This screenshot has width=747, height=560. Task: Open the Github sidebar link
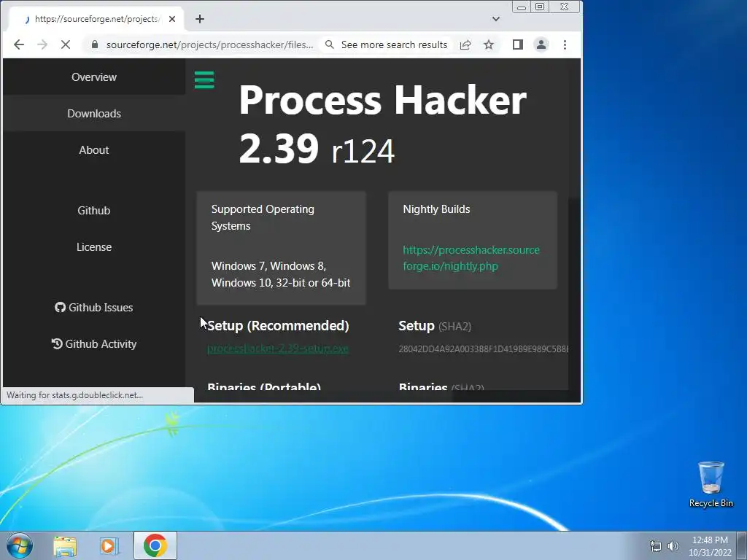[94, 211]
